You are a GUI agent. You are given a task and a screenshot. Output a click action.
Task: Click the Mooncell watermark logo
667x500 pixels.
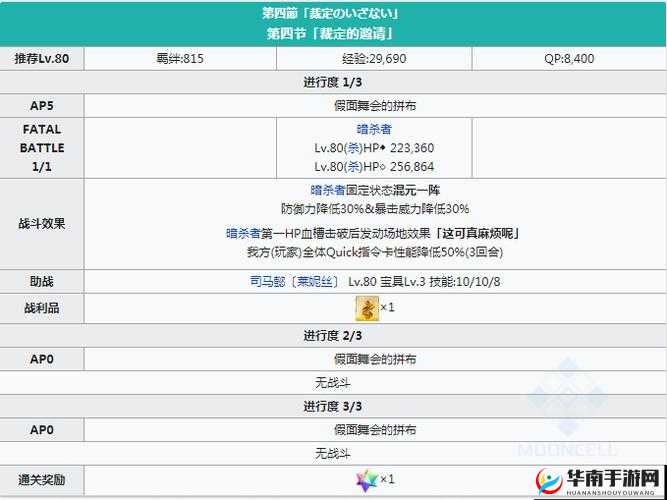click(567, 400)
